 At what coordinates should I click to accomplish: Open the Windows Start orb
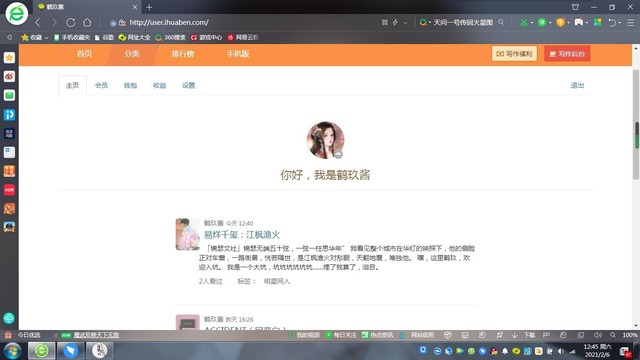pos(12,351)
